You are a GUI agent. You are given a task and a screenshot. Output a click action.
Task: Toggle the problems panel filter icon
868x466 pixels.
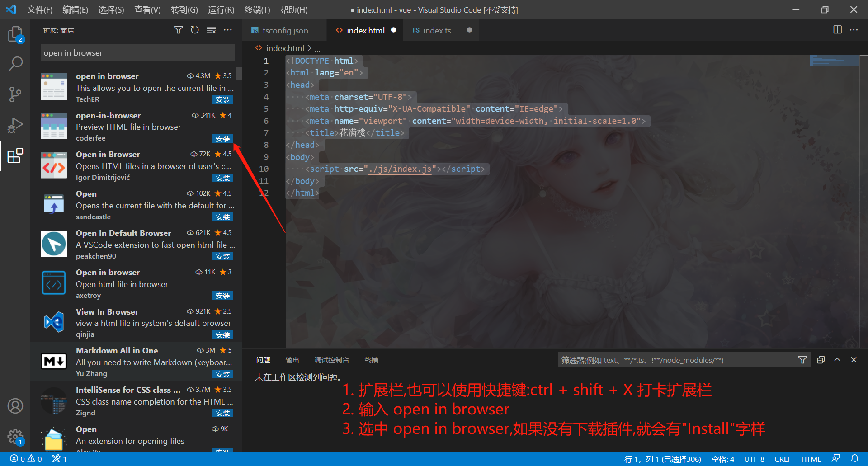[x=803, y=360]
